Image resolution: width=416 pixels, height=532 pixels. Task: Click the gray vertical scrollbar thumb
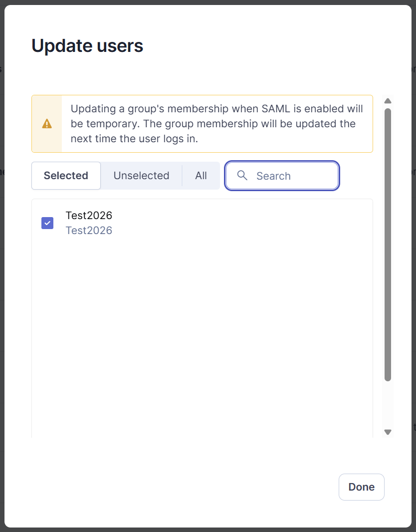click(388, 245)
